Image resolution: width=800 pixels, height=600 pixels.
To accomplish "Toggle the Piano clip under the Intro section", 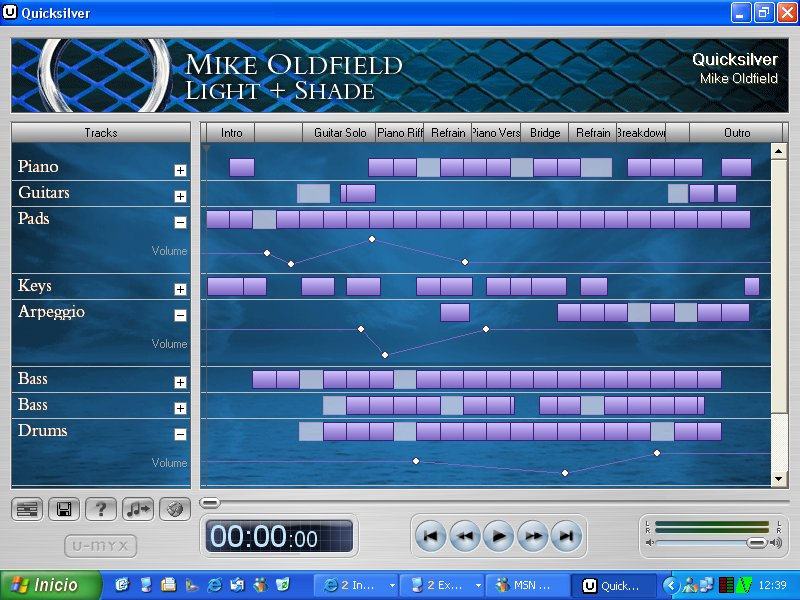I will coord(242,167).
